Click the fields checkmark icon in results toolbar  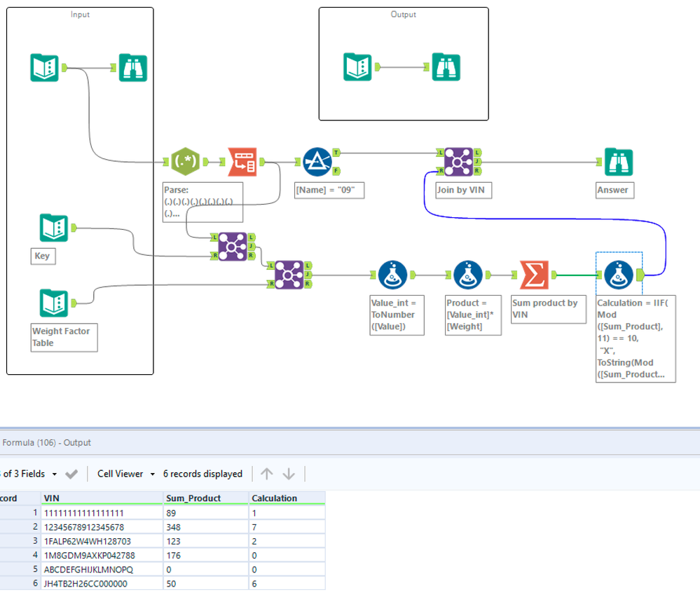pyautogui.click(x=71, y=474)
